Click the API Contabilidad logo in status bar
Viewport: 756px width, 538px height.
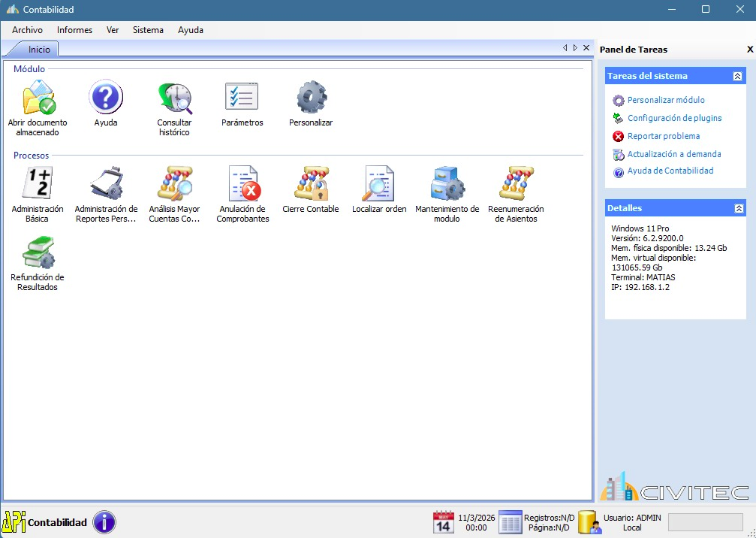[14, 521]
